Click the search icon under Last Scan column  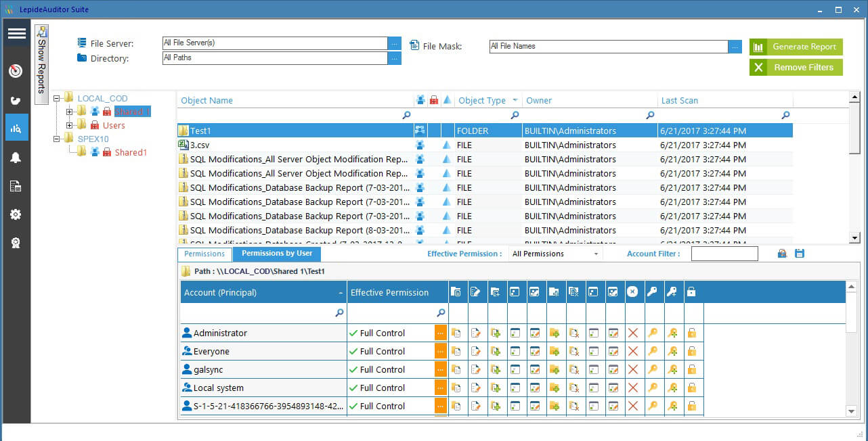pos(785,115)
